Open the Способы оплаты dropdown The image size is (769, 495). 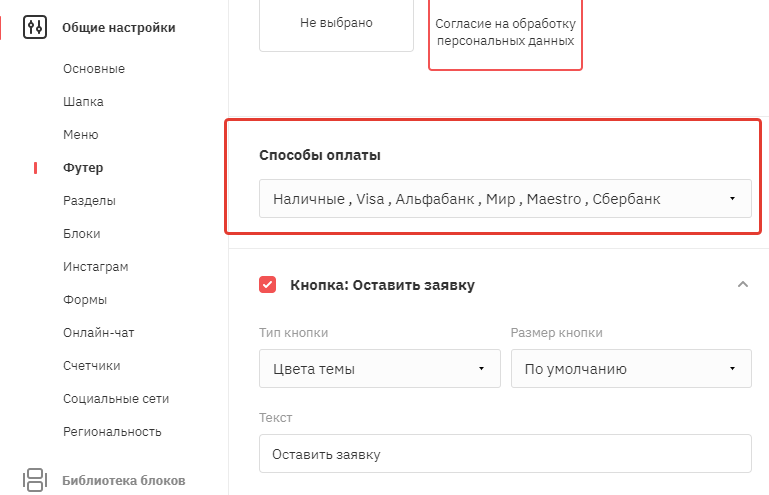click(505, 199)
